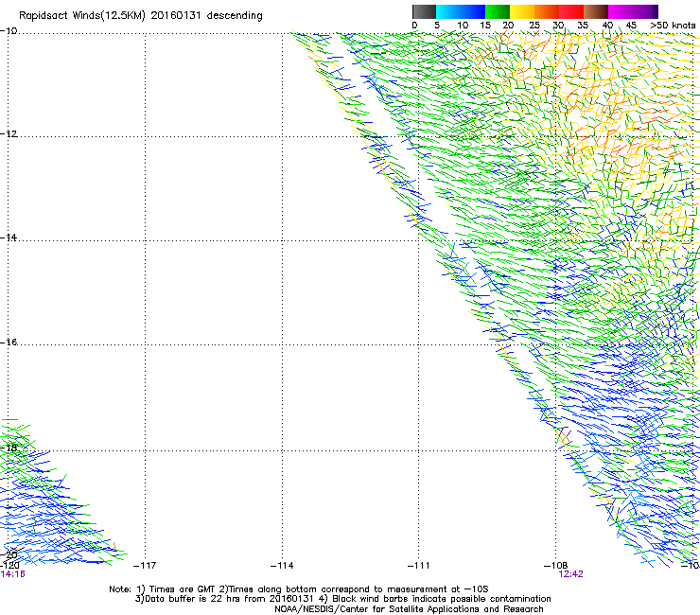Click the legend scale value '20'

(x=509, y=26)
